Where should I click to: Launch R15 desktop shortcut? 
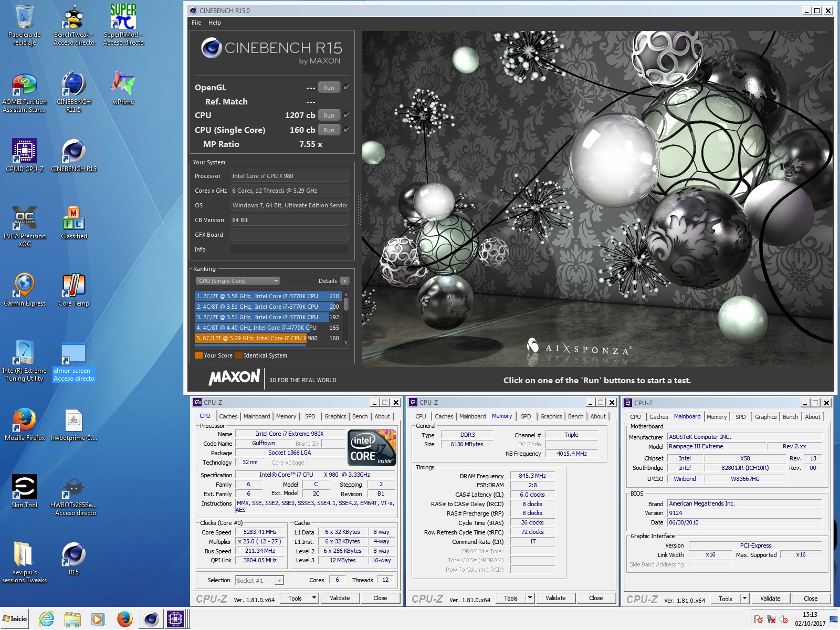click(73, 559)
